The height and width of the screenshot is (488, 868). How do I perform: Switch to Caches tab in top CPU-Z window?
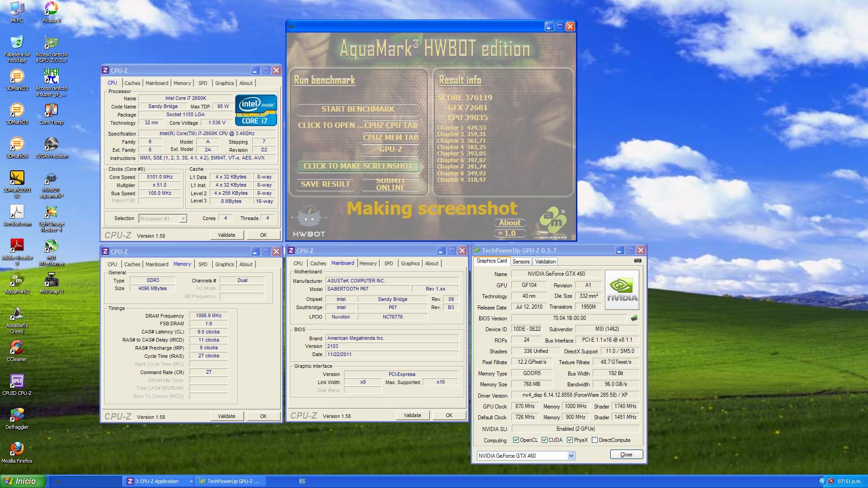click(132, 83)
